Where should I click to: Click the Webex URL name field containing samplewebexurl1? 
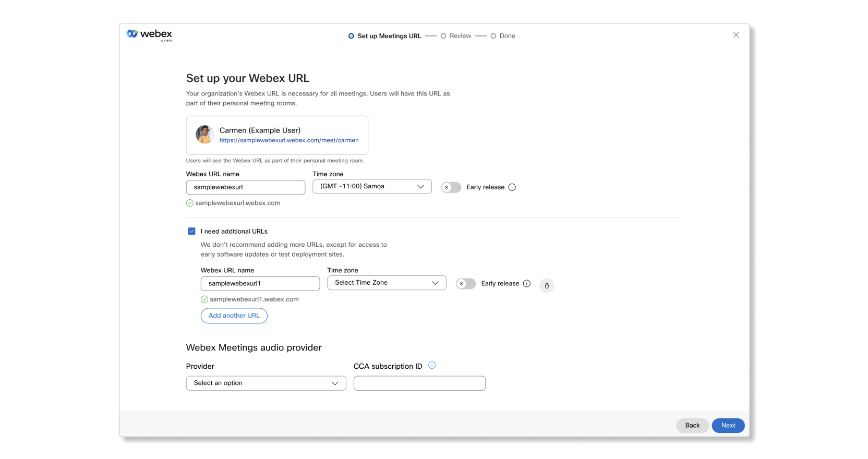point(260,284)
